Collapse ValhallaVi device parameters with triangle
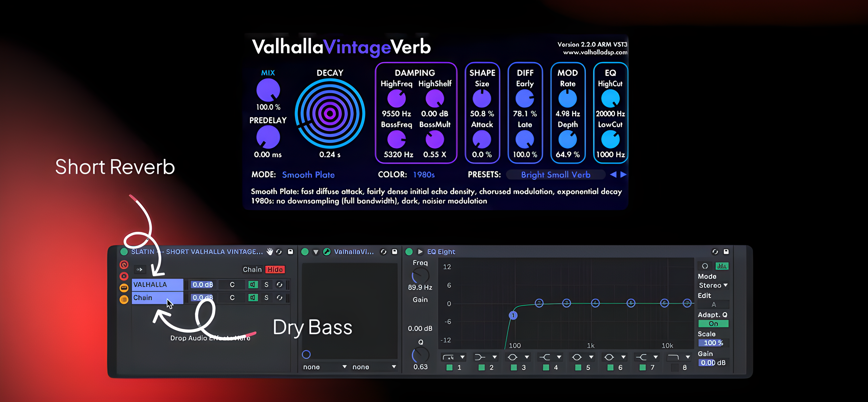The height and width of the screenshot is (402, 868). (316, 252)
